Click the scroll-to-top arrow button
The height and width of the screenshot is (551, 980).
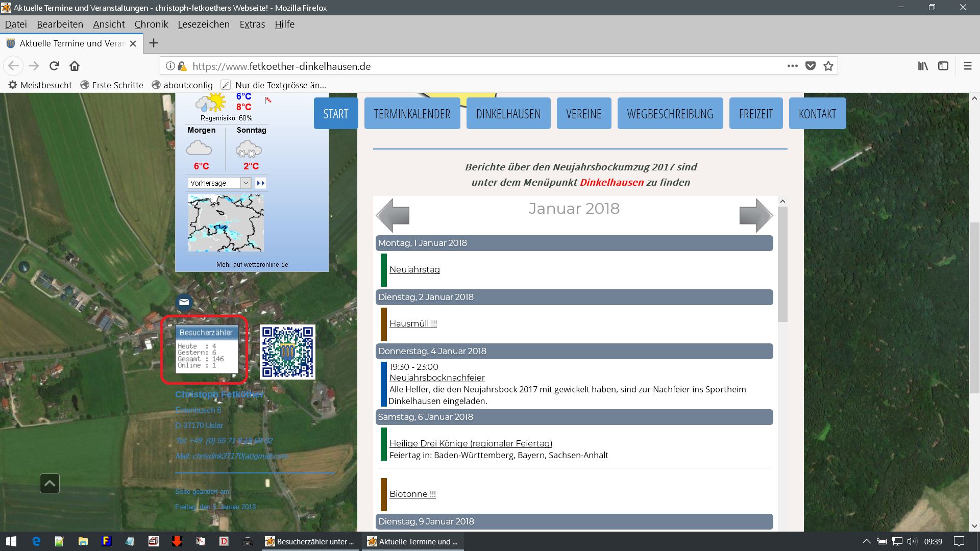pyautogui.click(x=50, y=483)
